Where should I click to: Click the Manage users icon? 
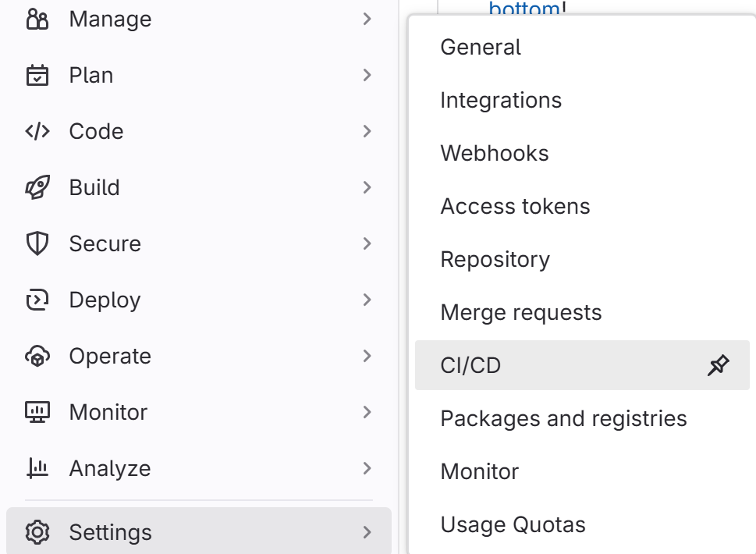[37, 19]
